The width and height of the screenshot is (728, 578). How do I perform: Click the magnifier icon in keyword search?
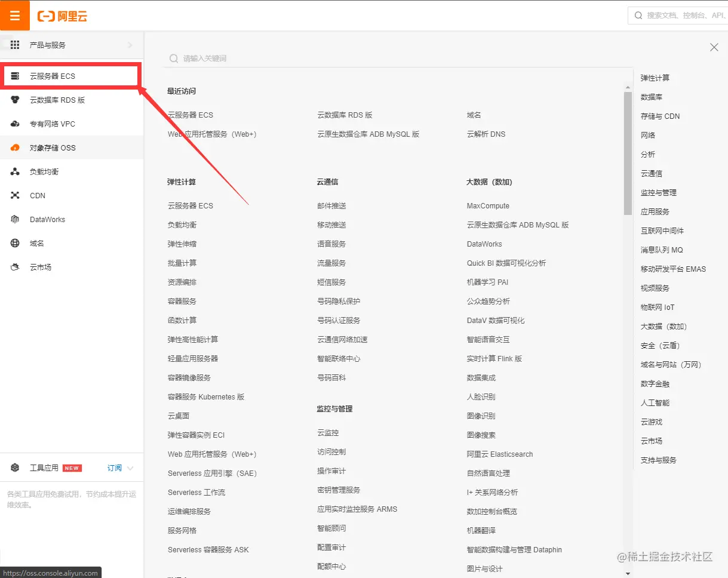174,59
